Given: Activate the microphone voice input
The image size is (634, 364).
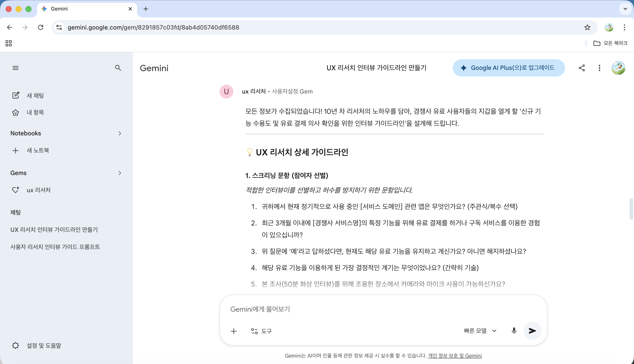Looking at the screenshot, I should click(514, 331).
